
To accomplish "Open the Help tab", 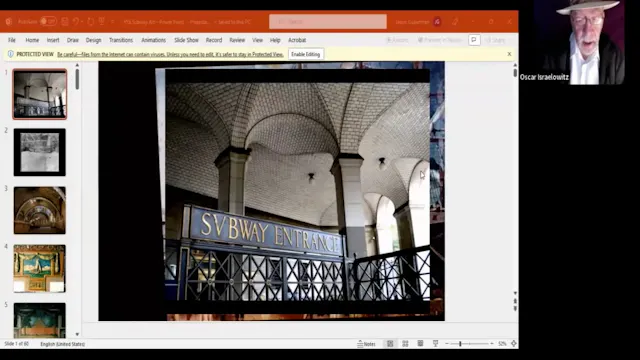I will pyautogui.click(x=275, y=40).
